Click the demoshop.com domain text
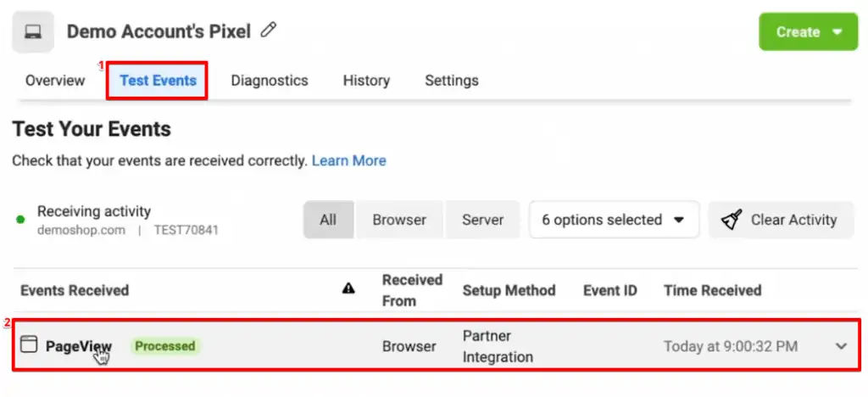 [81, 231]
